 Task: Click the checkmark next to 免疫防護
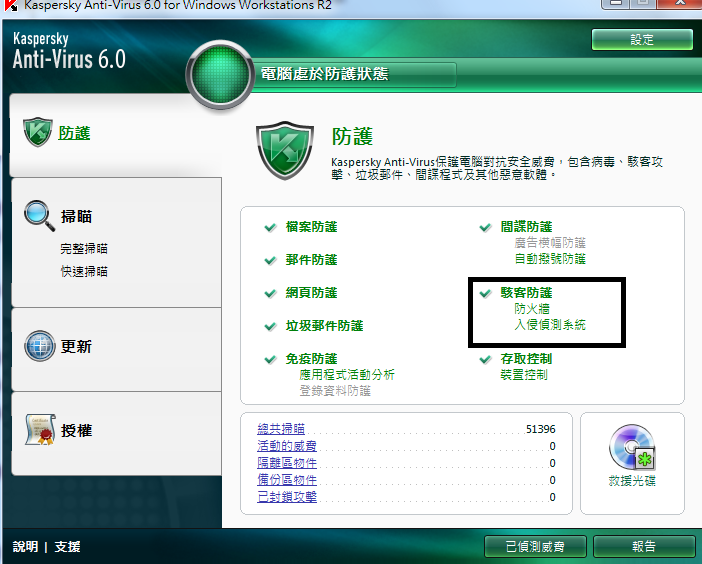pos(270,359)
